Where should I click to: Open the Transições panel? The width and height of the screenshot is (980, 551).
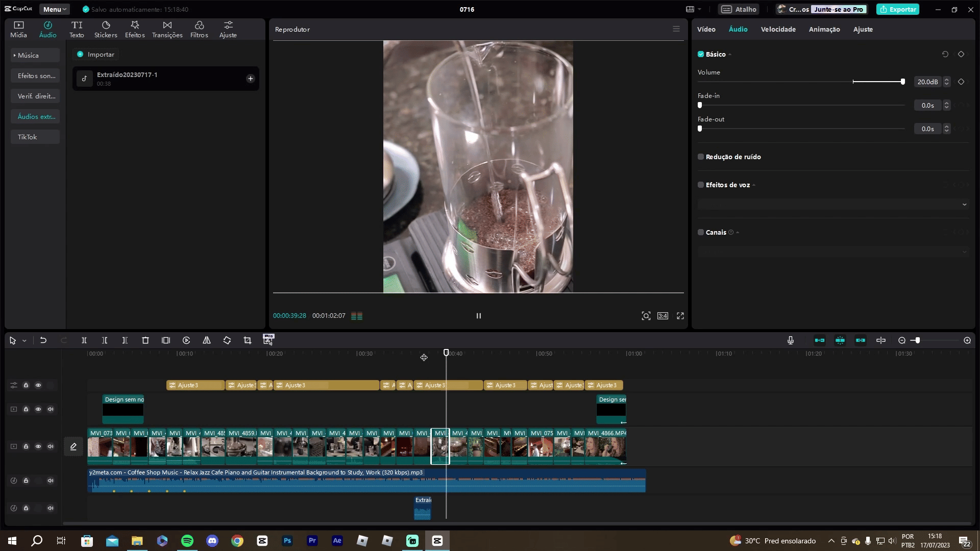(x=167, y=29)
